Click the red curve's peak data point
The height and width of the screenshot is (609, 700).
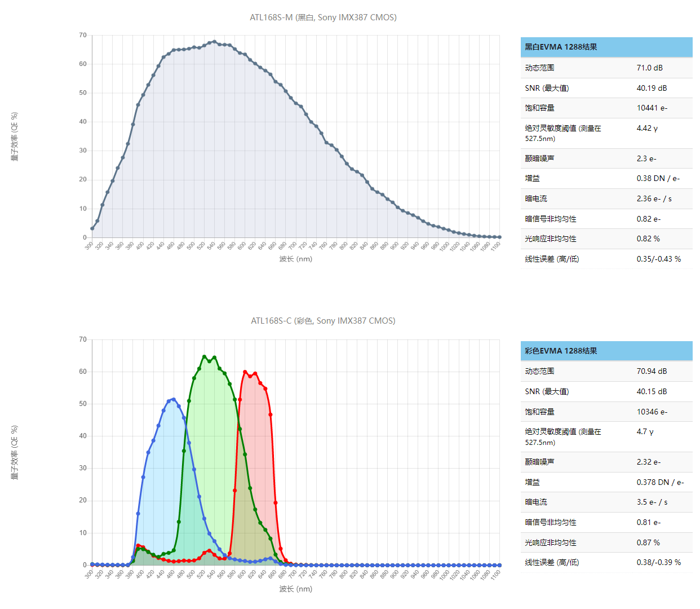(245, 372)
